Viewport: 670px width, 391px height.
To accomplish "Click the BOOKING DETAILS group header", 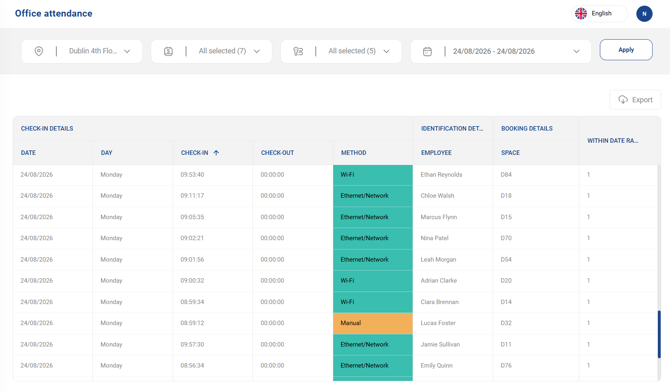I will 527,128.
